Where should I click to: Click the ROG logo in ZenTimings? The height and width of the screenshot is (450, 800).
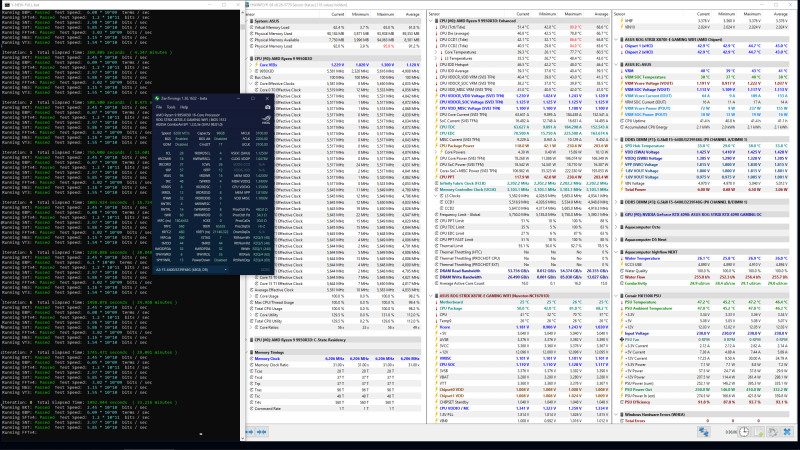(266, 120)
